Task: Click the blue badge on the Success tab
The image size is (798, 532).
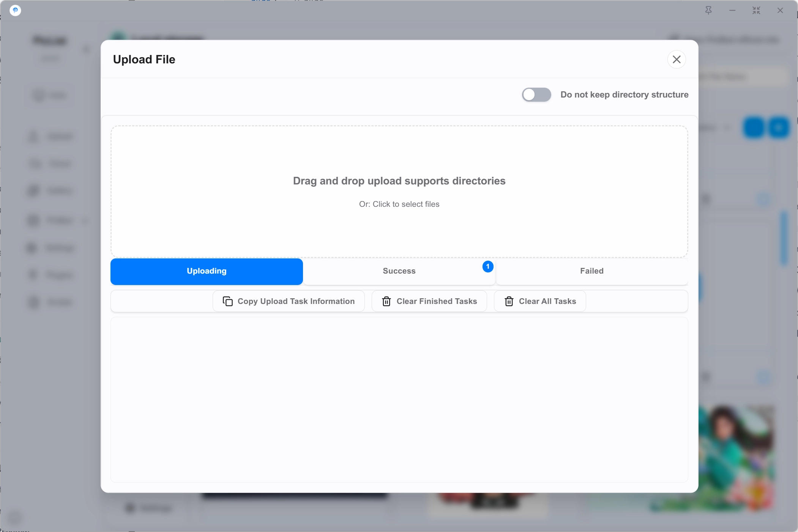Action: point(488,267)
